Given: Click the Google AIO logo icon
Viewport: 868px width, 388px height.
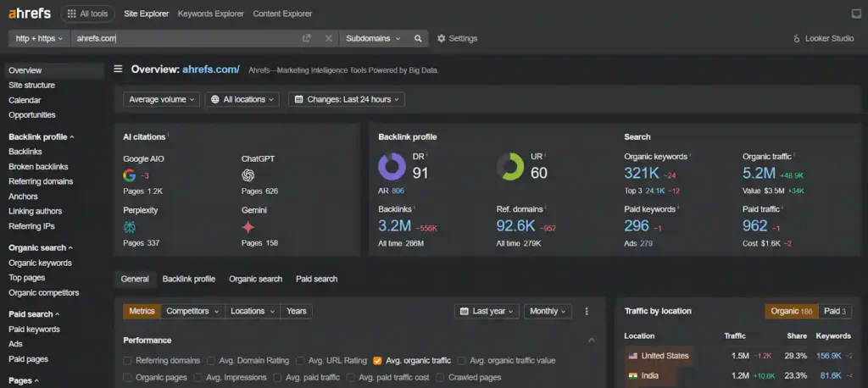Looking at the screenshot, I should (x=130, y=175).
